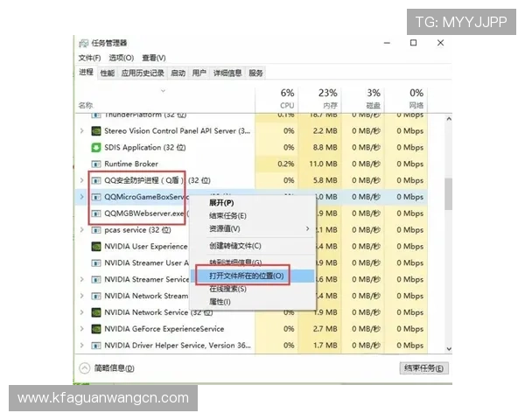Switch to the 用户 tab
Viewport: 525px width, 420px height.
pyautogui.click(x=199, y=73)
